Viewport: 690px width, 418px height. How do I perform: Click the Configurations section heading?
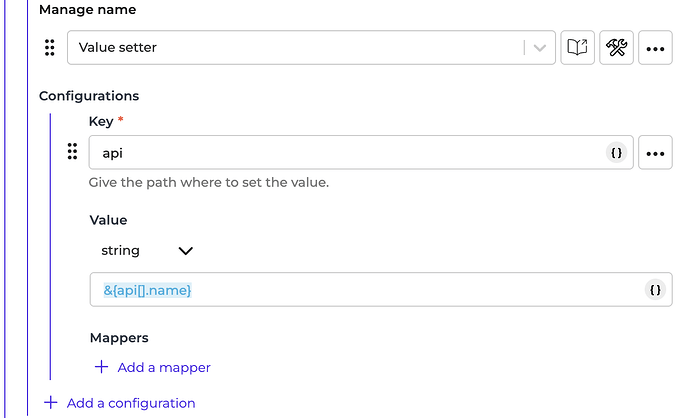[x=88, y=96]
